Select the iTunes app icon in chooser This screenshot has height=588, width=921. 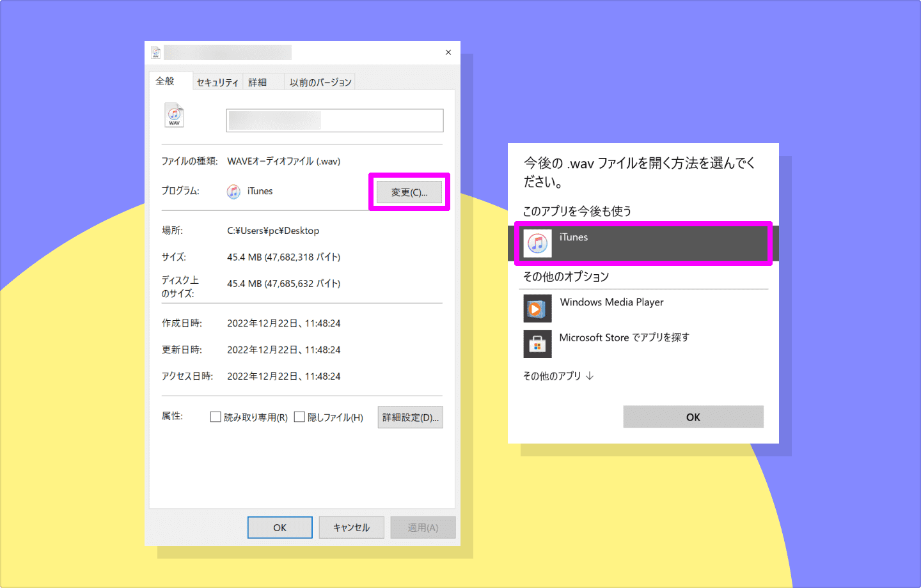point(537,243)
